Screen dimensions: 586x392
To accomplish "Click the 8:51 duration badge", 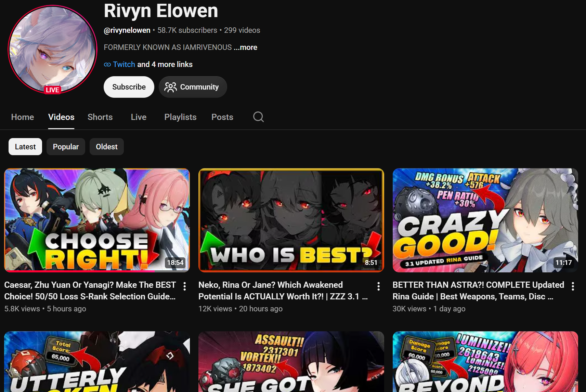I will click(x=371, y=262).
